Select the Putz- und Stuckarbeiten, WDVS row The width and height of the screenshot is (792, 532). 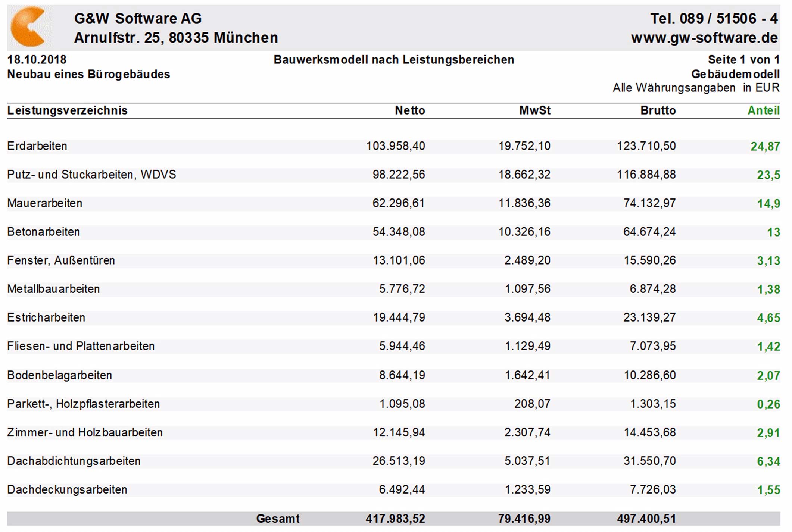[x=393, y=175]
